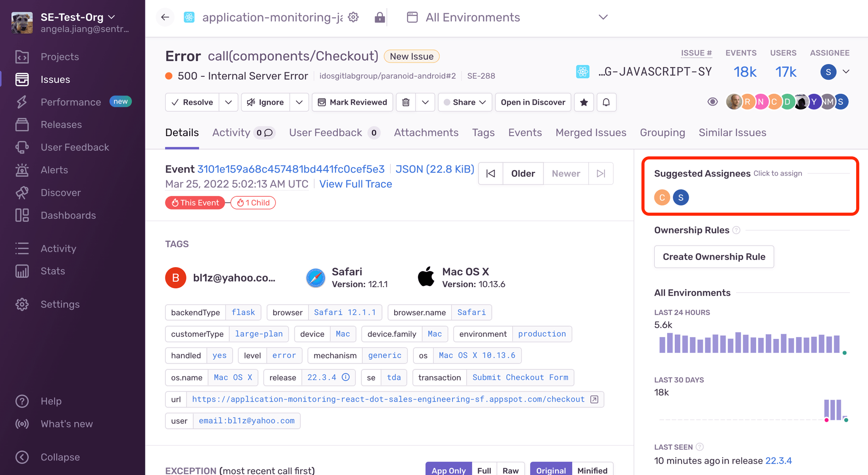The width and height of the screenshot is (868, 475).
Task: Open the Ignore options dropdown arrow
Action: (299, 102)
